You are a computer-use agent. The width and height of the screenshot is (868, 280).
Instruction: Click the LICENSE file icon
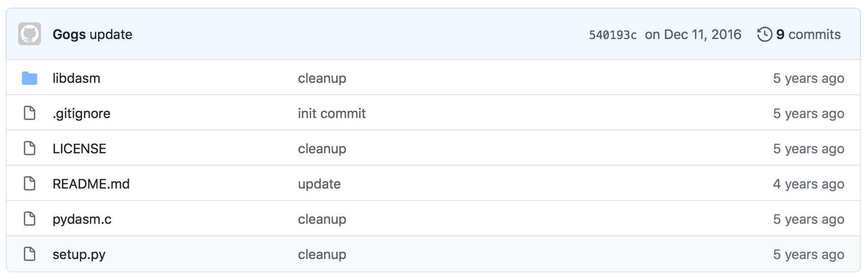[x=29, y=148]
